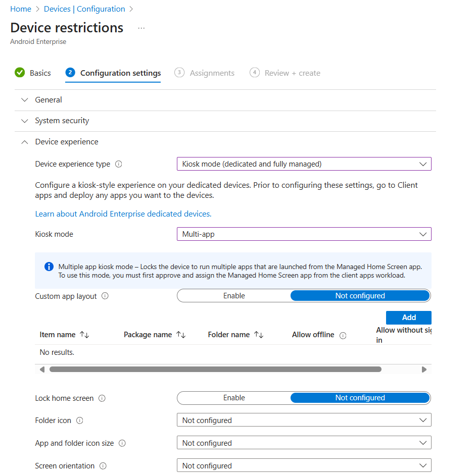The height and width of the screenshot is (475, 476).
Task: Set Custom app layout to Enable
Action: [234, 296]
